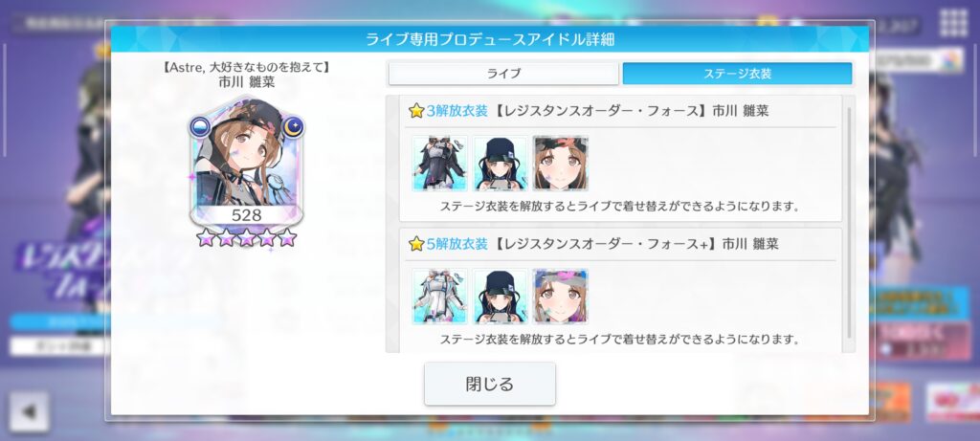Close the dialog with 閉じる button
This screenshot has width=980, height=441.
pyautogui.click(x=489, y=384)
